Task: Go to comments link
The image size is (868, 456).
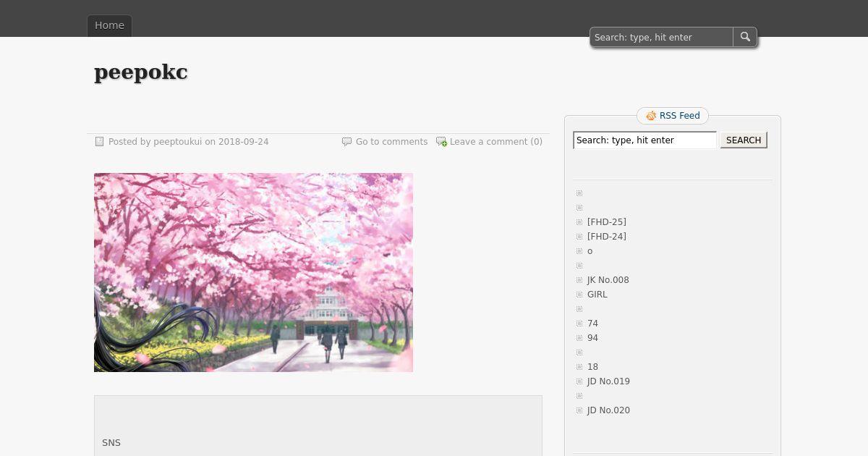Action: 391,142
